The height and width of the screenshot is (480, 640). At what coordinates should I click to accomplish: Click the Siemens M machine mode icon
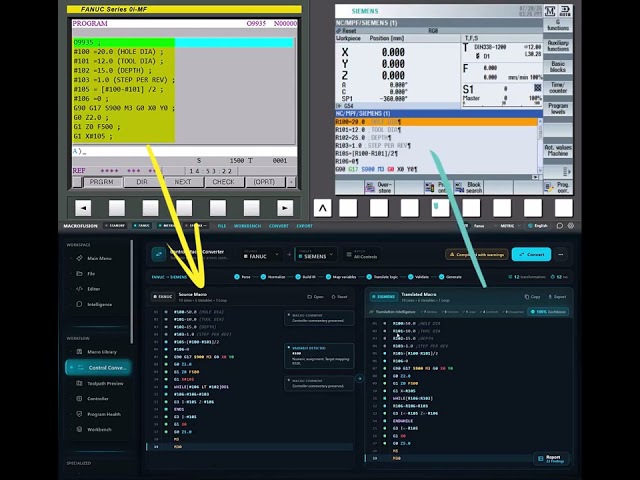[x=550, y=11]
